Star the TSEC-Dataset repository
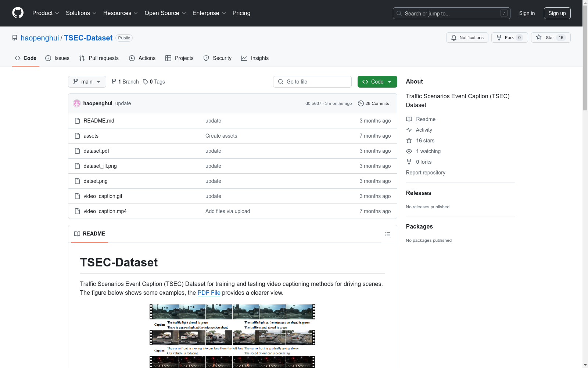588x368 pixels. (x=551, y=38)
